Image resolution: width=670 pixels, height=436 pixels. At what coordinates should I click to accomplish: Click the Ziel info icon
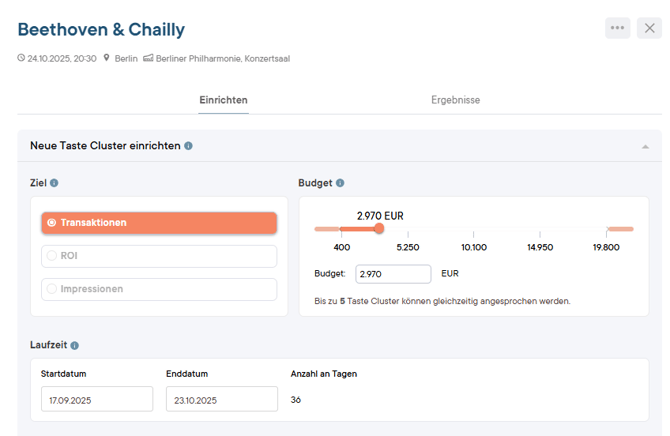54,183
